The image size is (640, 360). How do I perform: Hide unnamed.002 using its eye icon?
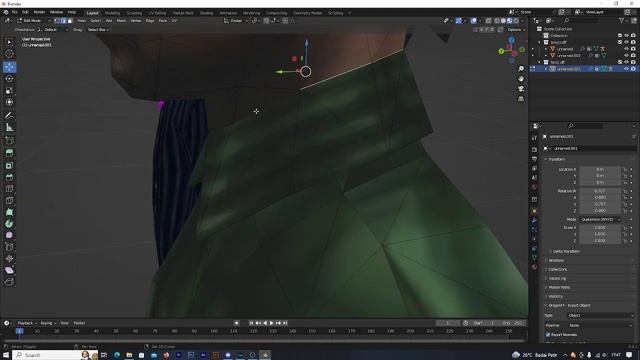click(x=627, y=56)
